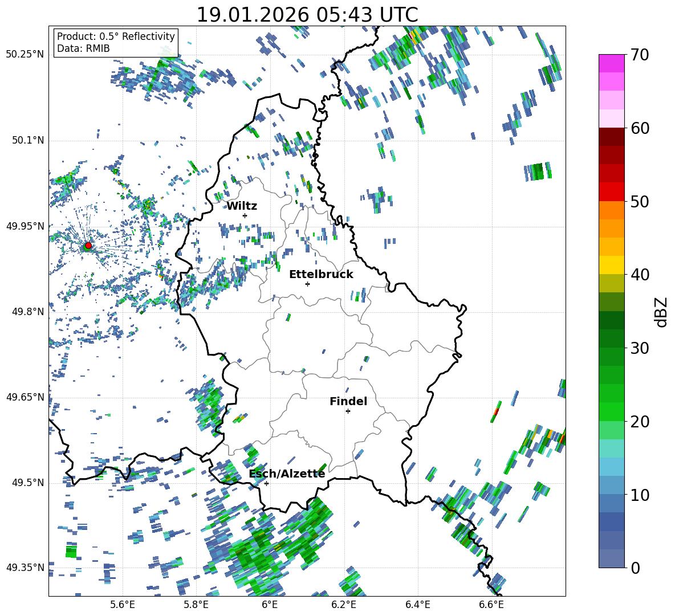Image resolution: width=675 pixels, height=616 pixels.
Task: Pick the red 50 dBZ color band
Action: tap(611, 192)
